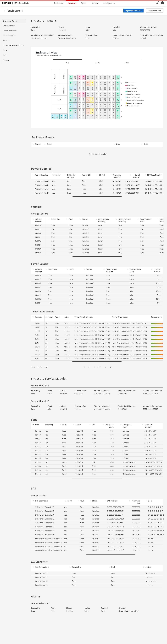Select drive slot 87 in the enclosure view
167x644 pixels.
coord(84,78)
